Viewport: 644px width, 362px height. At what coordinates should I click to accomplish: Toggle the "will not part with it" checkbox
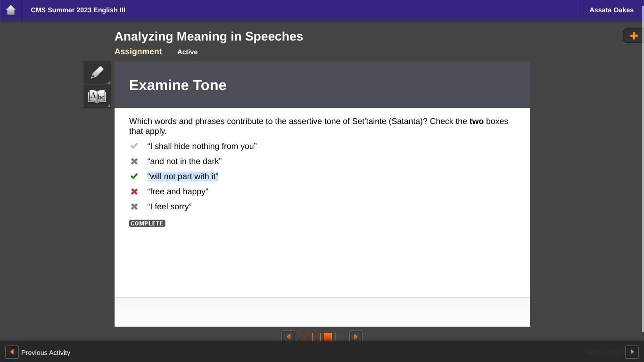(x=134, y=176)
